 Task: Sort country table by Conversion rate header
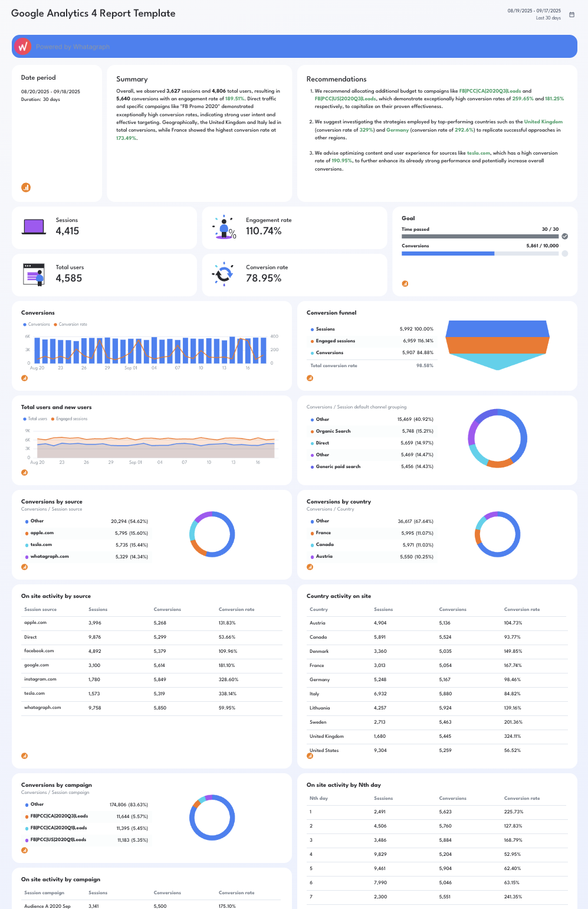point(521,609)
